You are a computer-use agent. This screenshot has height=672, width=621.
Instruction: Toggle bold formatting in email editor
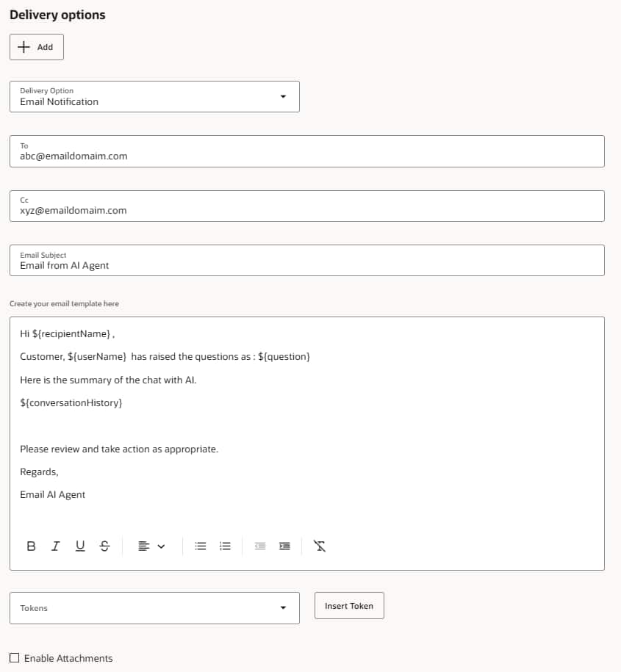[x=31, y=546]
